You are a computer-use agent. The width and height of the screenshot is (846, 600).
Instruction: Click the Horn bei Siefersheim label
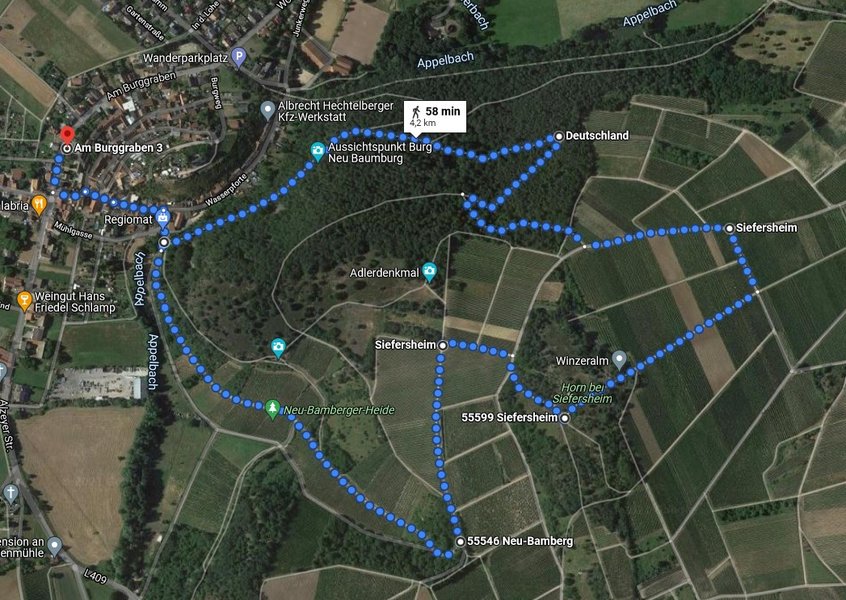click(583, 393)
